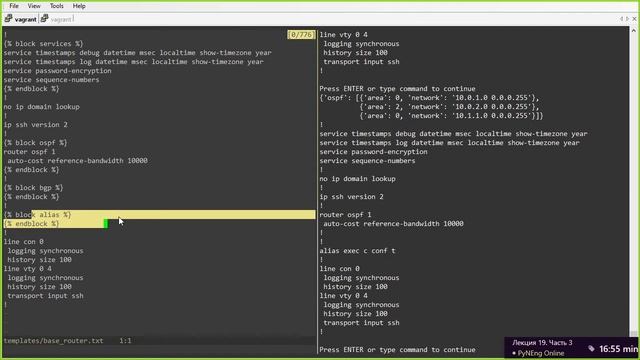Click the bottom 'Press ENTER or type command' prompt
The height and width of the screenshot is (360, 640).
[397, 349]
